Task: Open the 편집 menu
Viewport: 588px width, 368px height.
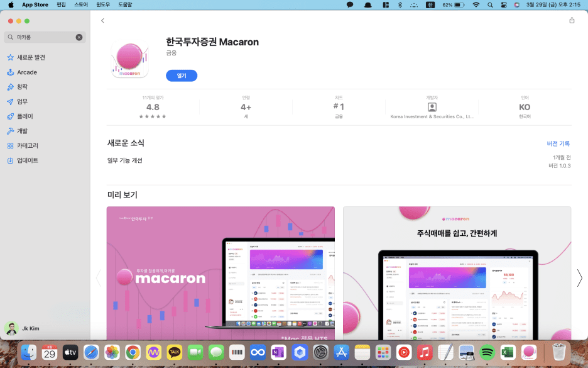Action: (x=61, y=5)
